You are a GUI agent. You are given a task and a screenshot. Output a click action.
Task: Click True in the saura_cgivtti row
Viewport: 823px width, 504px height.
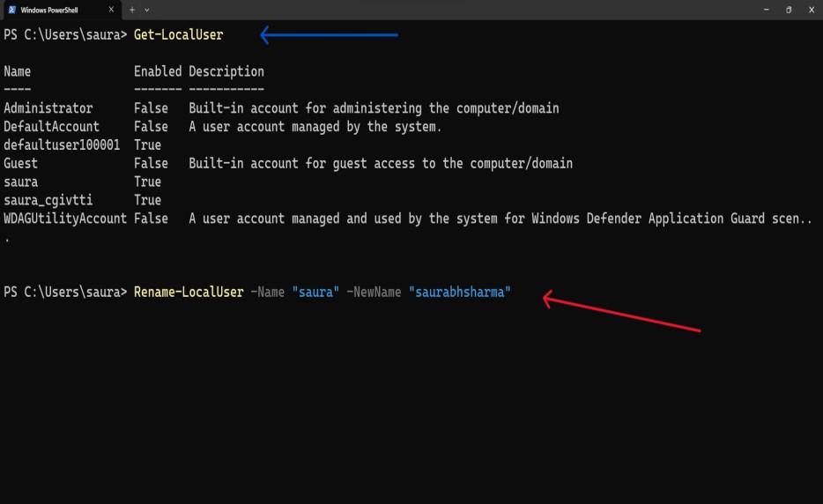[x=147, y=200]
